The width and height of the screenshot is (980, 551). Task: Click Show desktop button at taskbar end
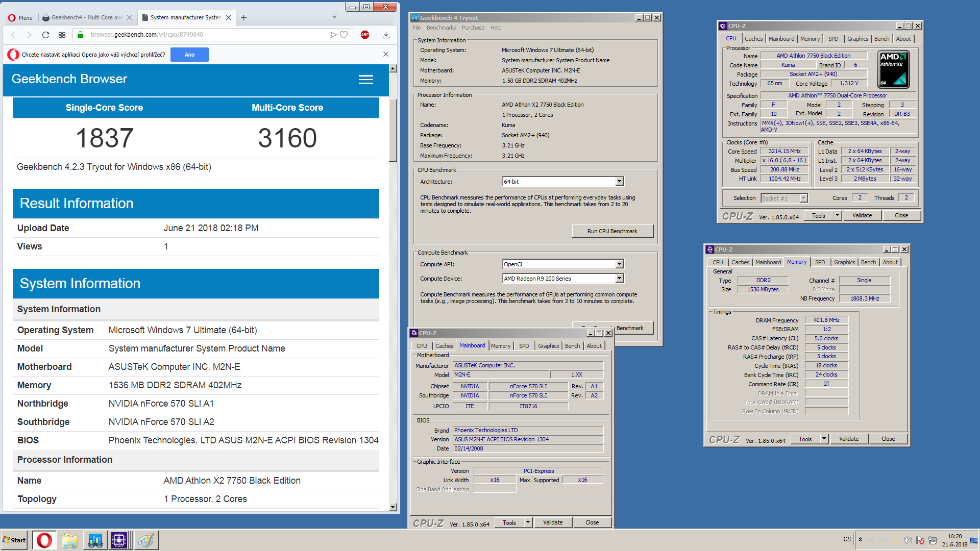point(974,540)
